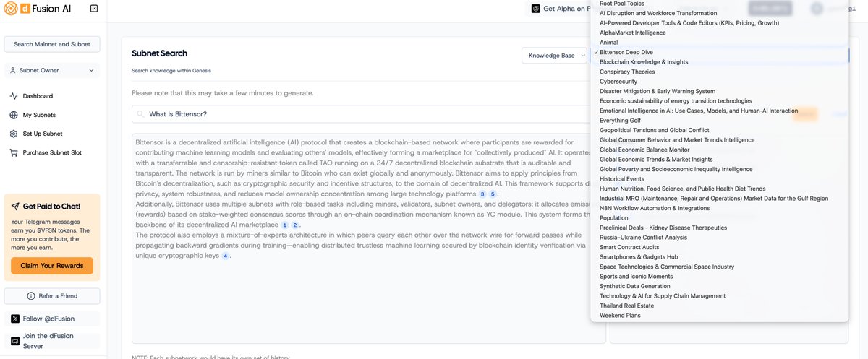Click the Discord icon beside Join the dFusion Server

point(15,340)
